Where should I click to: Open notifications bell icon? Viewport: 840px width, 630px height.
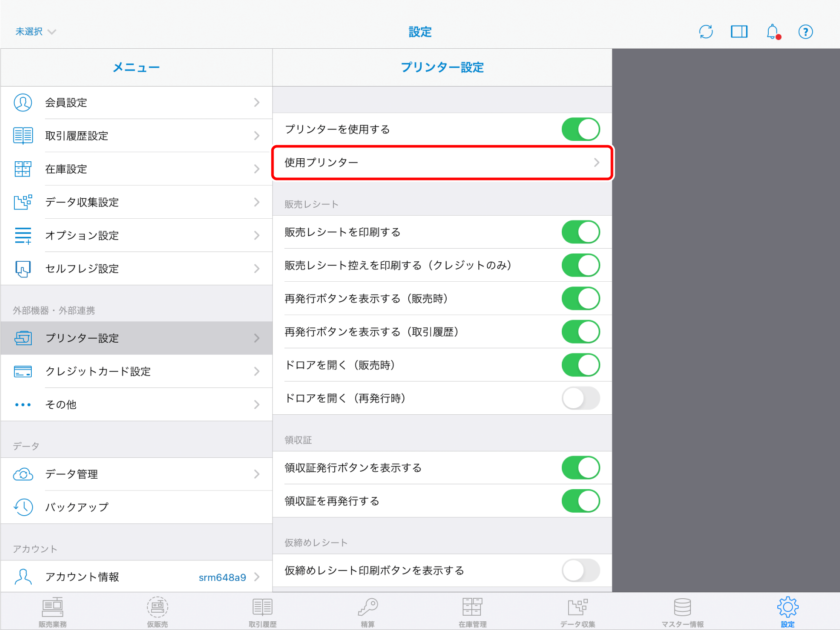[x=772, y=32]
